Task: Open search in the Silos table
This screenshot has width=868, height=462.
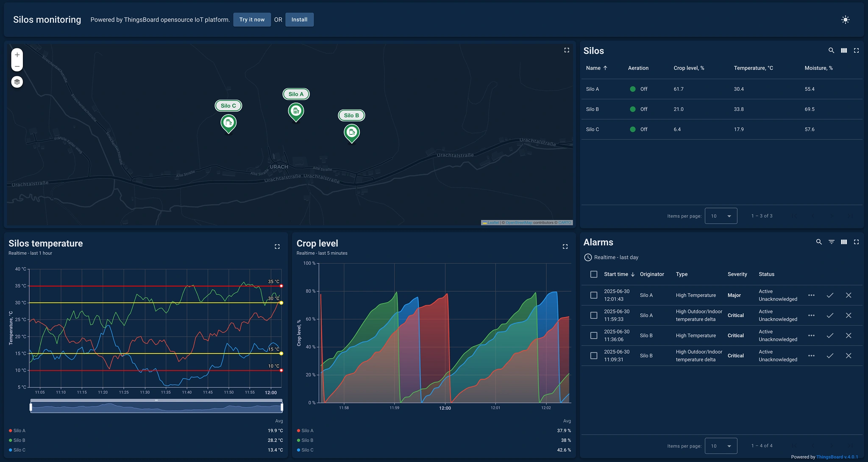Action: coord(831,50)
